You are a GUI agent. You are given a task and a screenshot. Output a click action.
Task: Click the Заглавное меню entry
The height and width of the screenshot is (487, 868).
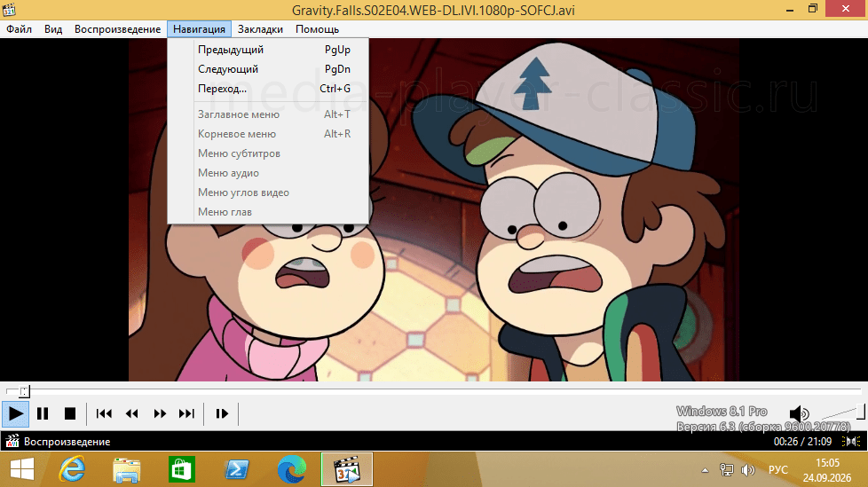(268, 114)
